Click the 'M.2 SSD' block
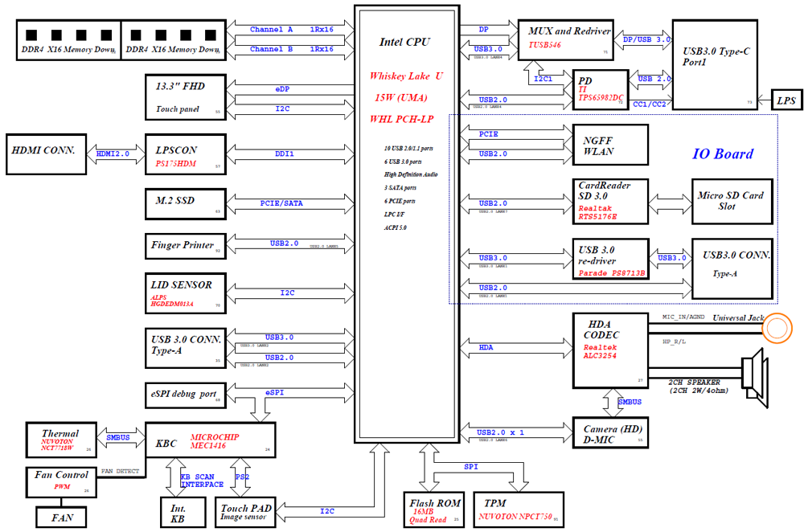The image size is (804, 532). point(186,204)
